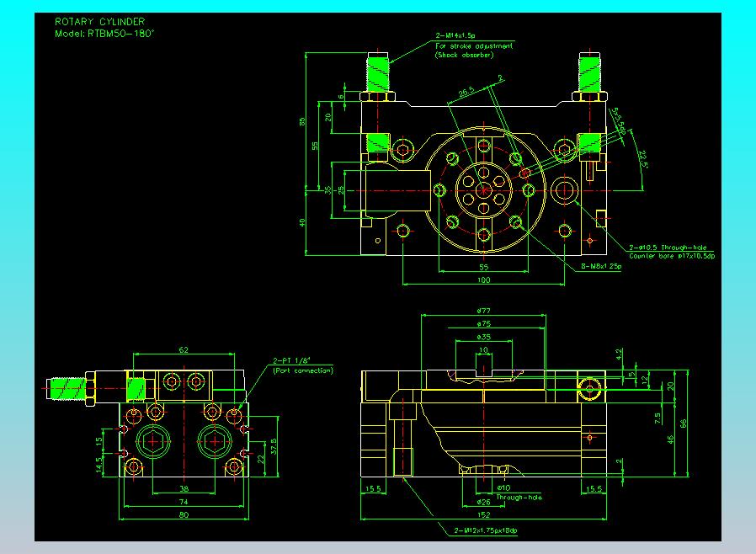Select the "2-ø10.5 Through-hole" callout
756x554 pixels.
(668, 248)
